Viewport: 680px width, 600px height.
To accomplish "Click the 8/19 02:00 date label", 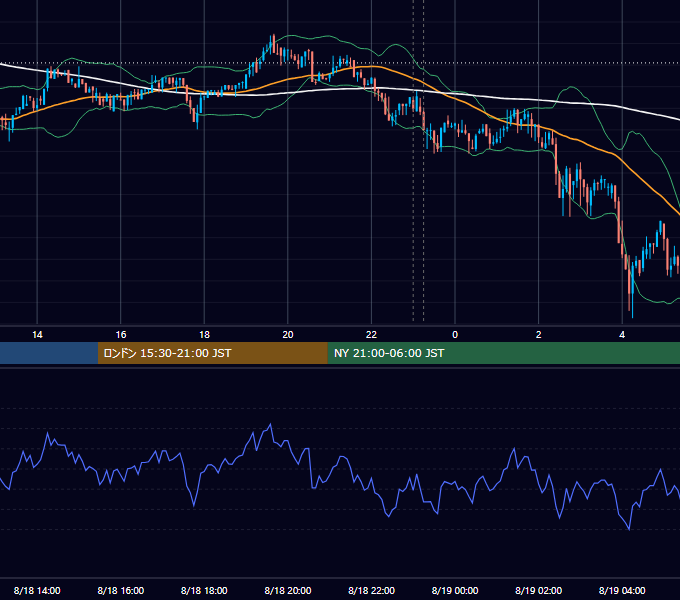I will 539,590.
